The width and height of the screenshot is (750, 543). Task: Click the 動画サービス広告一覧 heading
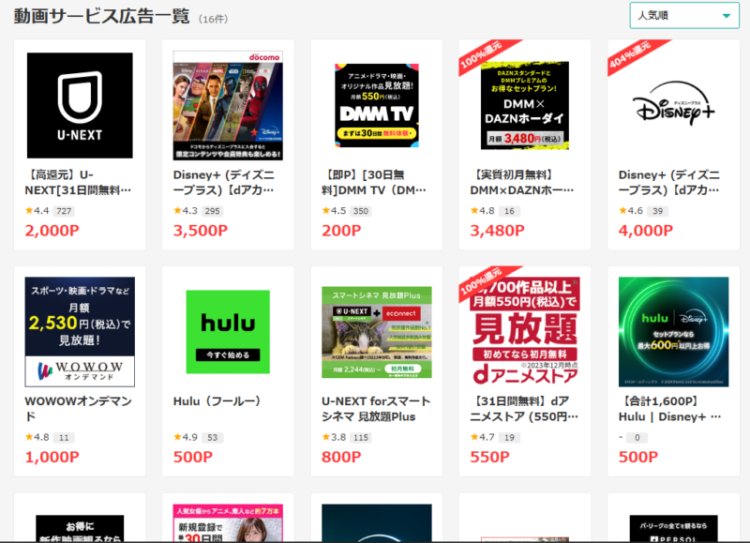coord(101,16)
